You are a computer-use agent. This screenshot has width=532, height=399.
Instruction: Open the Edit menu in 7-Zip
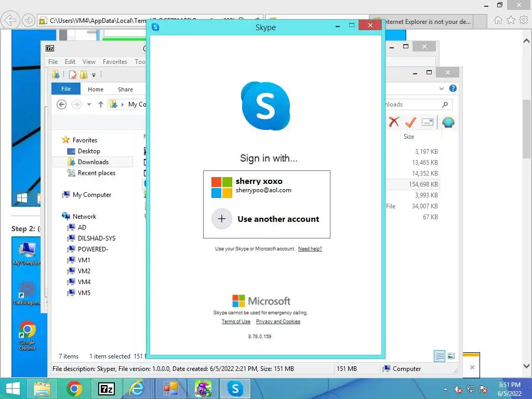point(70,62)
